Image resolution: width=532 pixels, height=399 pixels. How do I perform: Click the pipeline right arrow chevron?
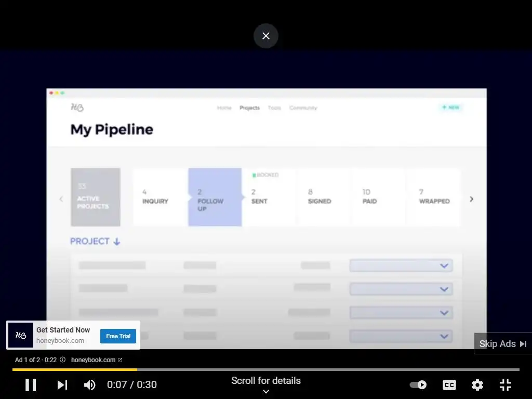click(471, 199)
